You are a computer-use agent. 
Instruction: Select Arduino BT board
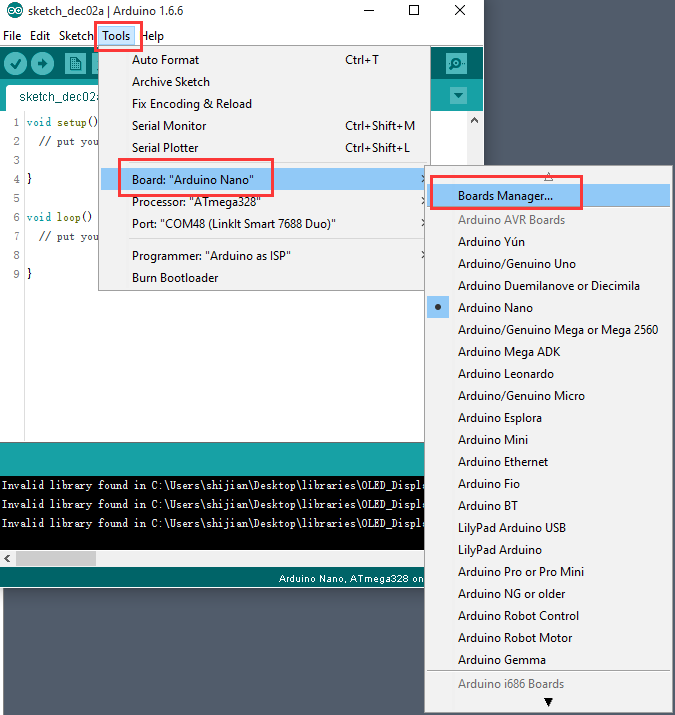point(549,506)
